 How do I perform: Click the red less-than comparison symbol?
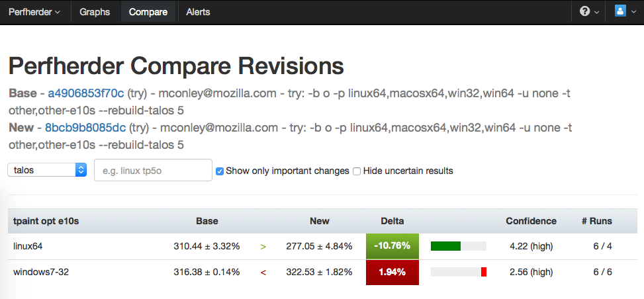click(x=263, y=272)
